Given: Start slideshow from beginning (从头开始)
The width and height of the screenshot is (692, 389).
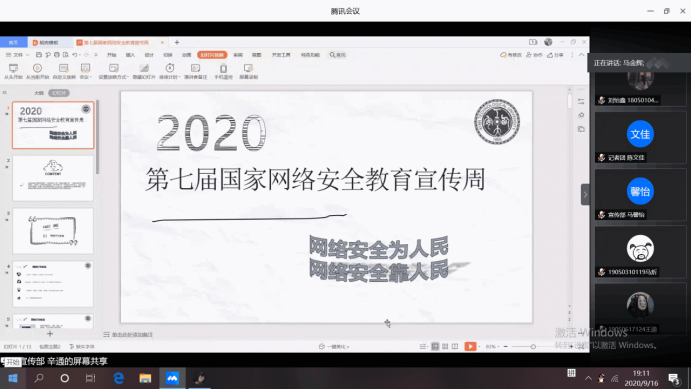Looking at the screenshot, I should click(x=13, y=71).
